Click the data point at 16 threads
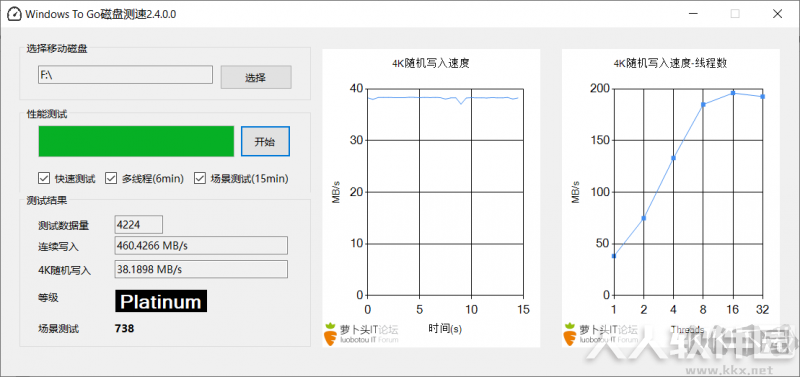 (x=733, y=93)
